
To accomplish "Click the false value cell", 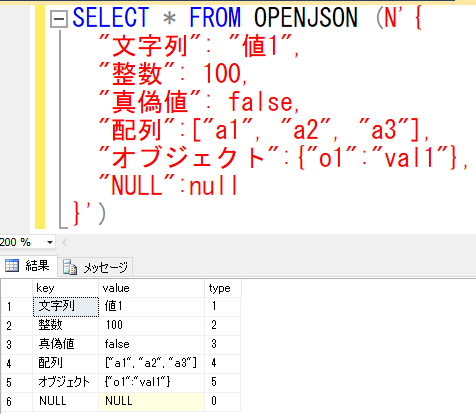I will [151, 344].
